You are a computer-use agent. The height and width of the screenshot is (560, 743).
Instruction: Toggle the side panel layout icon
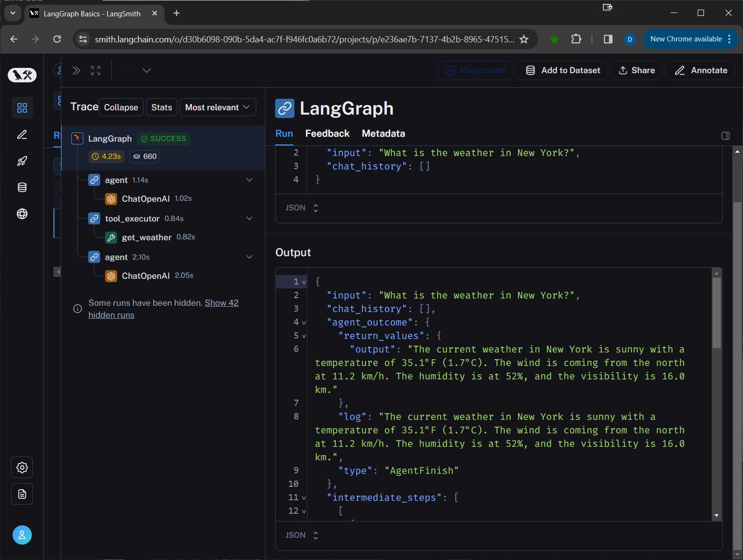(725, 136)
